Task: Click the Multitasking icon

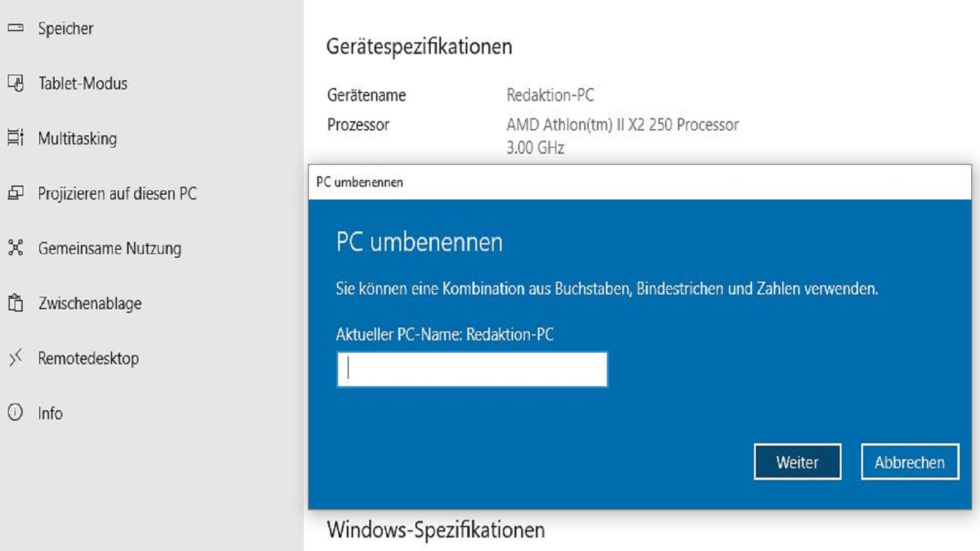Action: [x=15, y=138]
